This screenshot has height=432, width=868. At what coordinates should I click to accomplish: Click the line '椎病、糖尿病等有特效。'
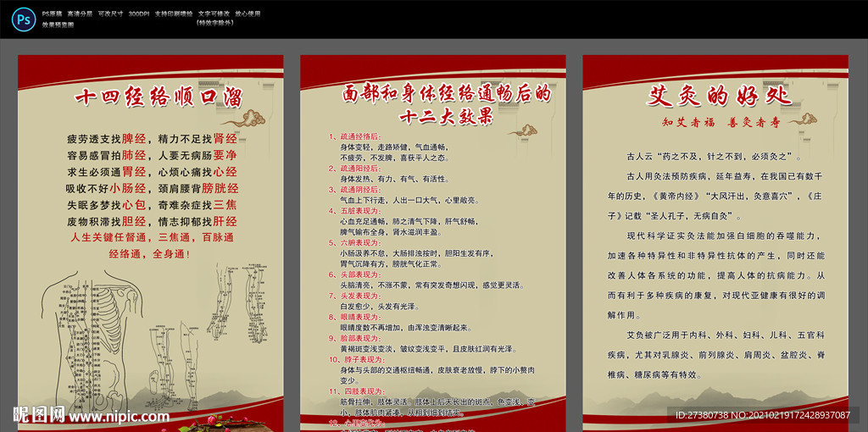tap(655, 375)
